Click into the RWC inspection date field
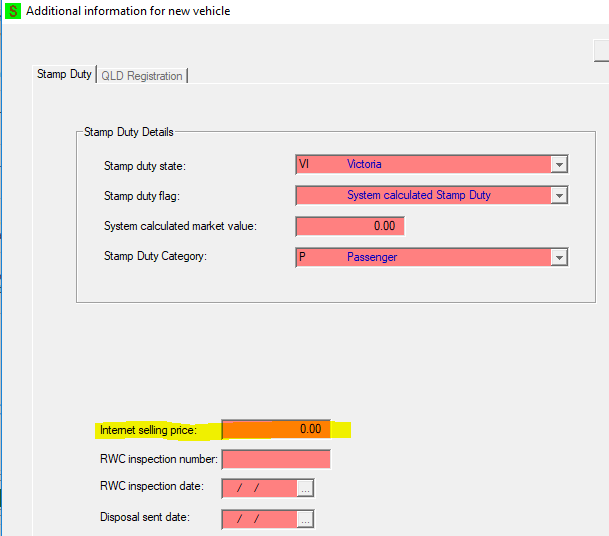 (259, 488)
